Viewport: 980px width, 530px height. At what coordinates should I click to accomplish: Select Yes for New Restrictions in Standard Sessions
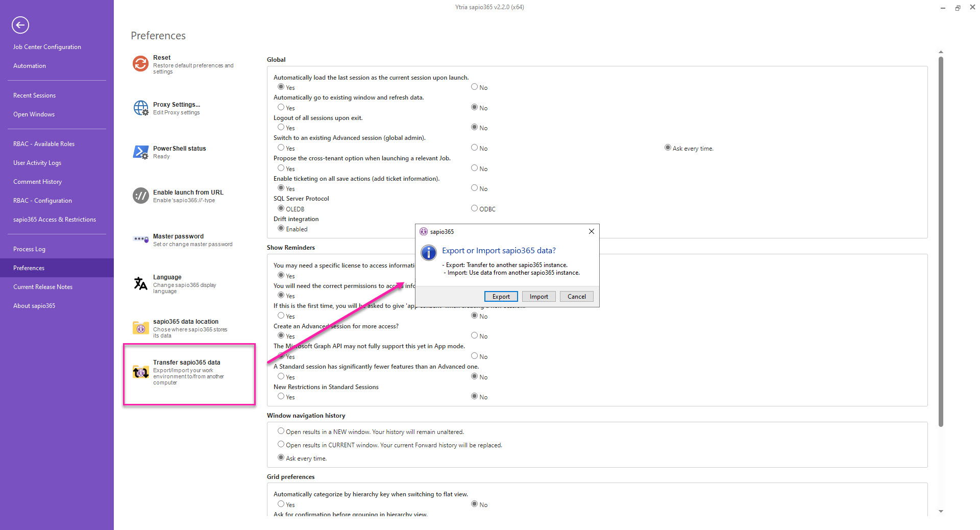pyautogui.click(x=281, y=397)
